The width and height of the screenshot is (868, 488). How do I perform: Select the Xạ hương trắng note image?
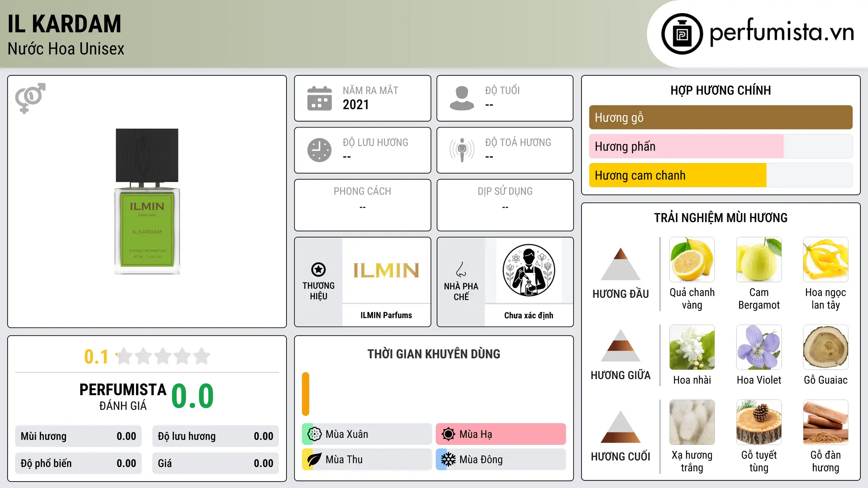click(x=692, y=422)
